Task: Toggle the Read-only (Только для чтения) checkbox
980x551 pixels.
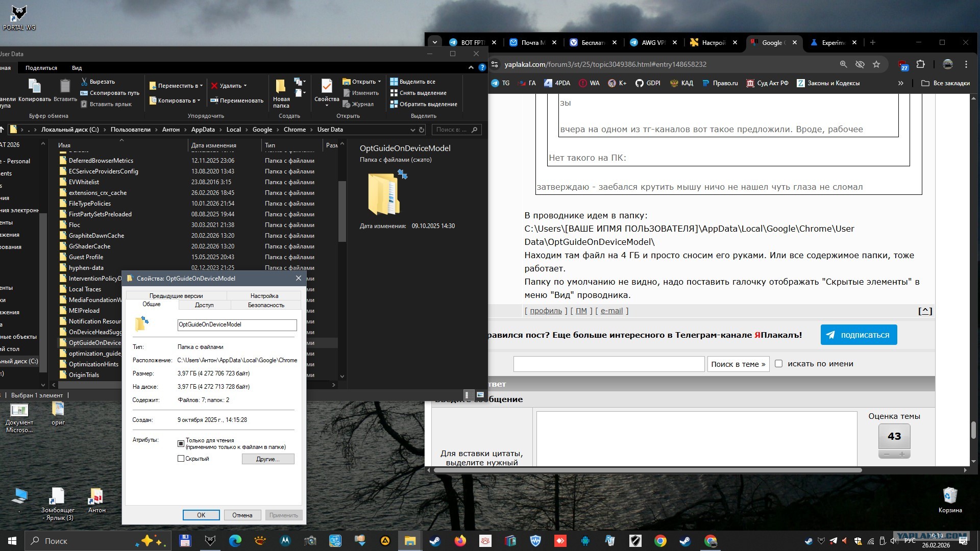Action: (181, 443)
